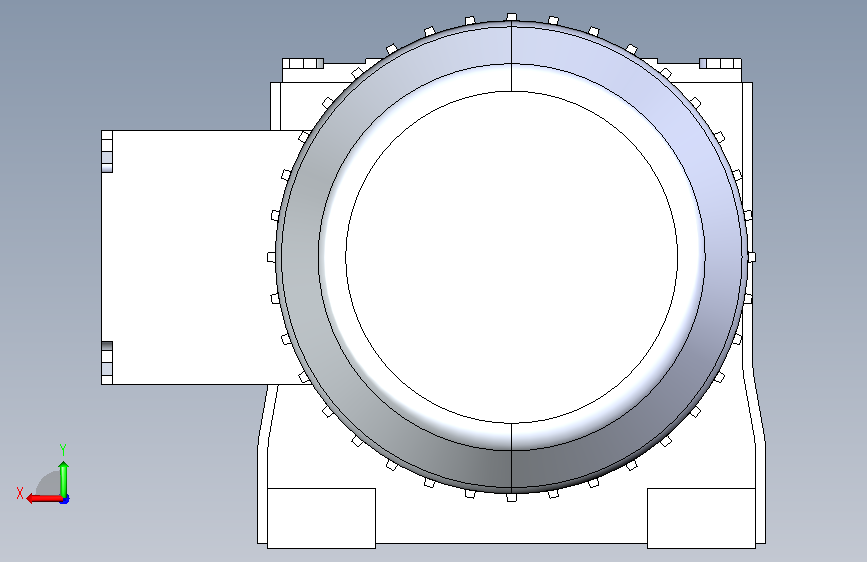Image resolution: width=867 pixels, height=562 pixels.
Task: Select the central circular flat face of the model
Action: click(x=511, y=257)
